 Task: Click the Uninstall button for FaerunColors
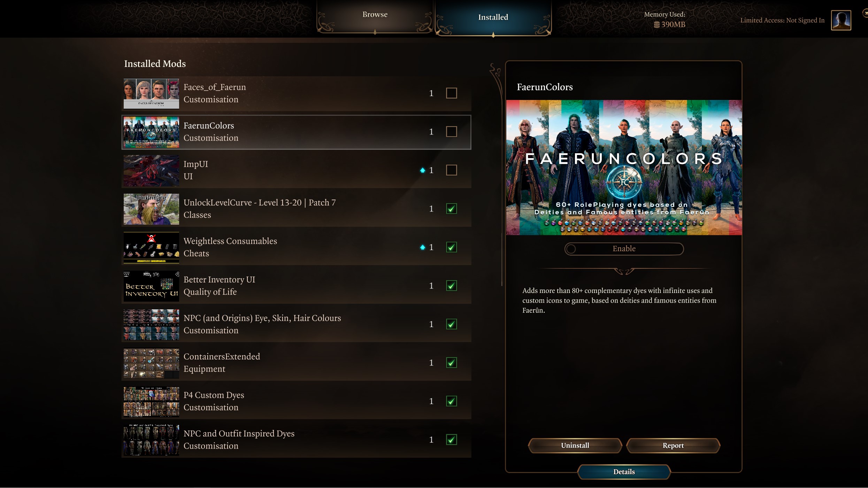[x=575, y=446]
